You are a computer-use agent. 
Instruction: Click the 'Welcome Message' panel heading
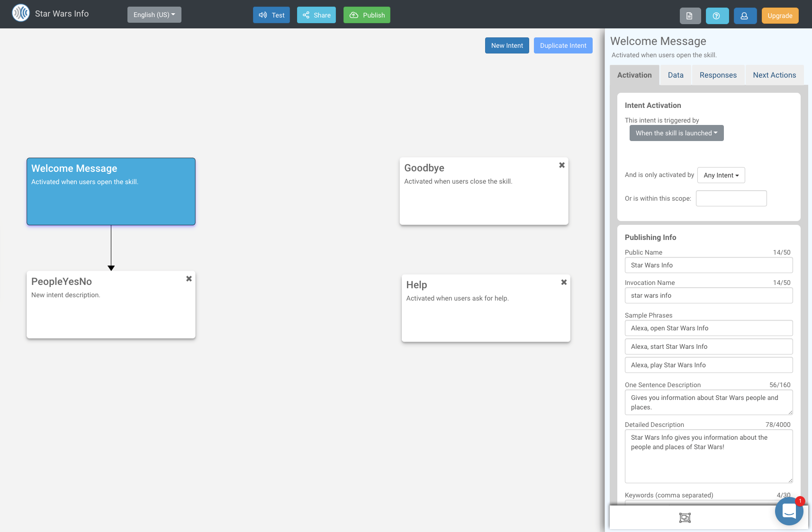click(658, 41)
